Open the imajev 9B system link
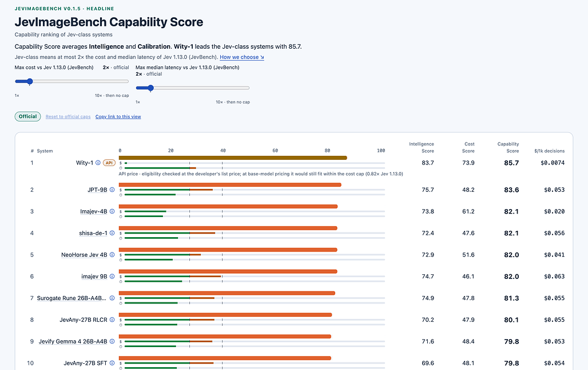The width and height of the screenshot is (588, 370). 94,277
